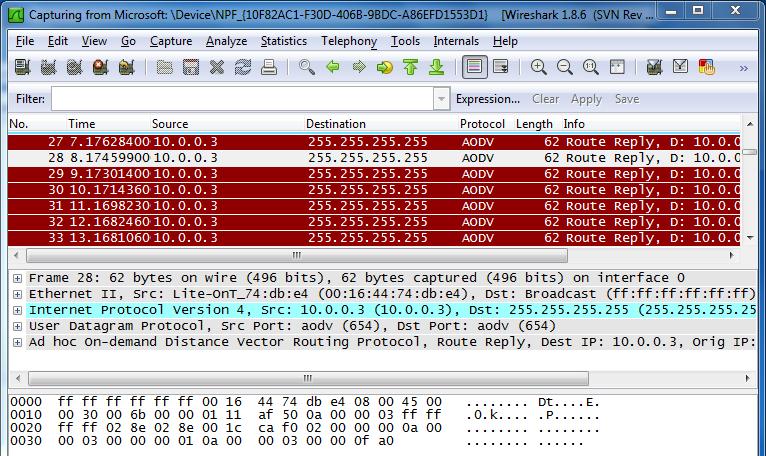
Task: Open the Internals menu
Action: tap(456, 41)
